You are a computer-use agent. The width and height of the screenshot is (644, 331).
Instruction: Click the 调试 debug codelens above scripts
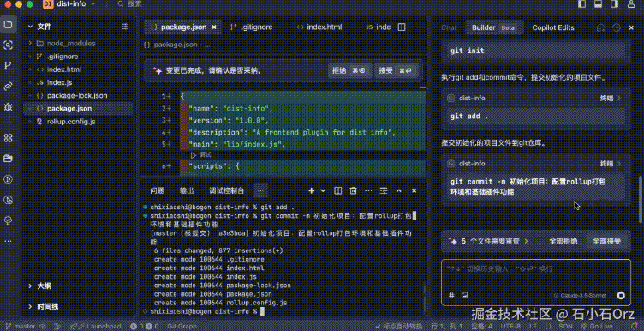click(201, 155)
